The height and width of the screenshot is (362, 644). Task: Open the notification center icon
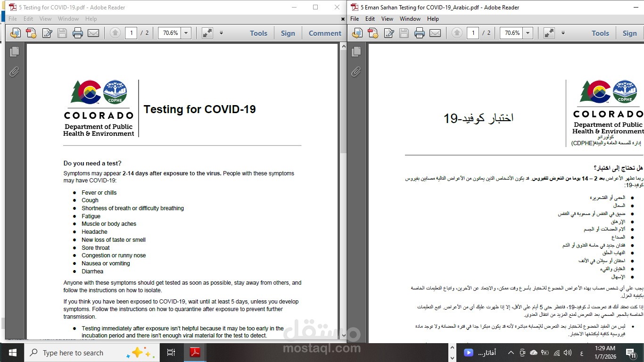tap(631, 353)
